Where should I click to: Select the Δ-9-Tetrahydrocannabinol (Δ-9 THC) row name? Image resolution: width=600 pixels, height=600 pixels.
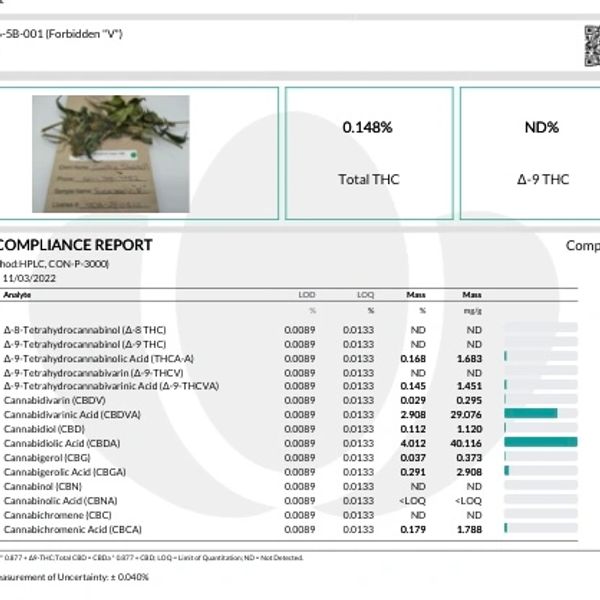pyautogui.click(x=85, y=344)
